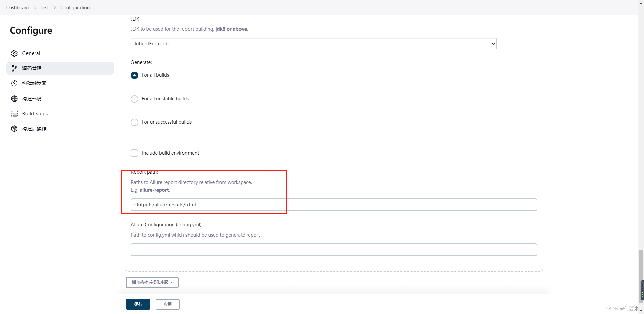The image size is (644, 314).
Task: Enable Include build environment checkbox
Action: pos(135,153)
